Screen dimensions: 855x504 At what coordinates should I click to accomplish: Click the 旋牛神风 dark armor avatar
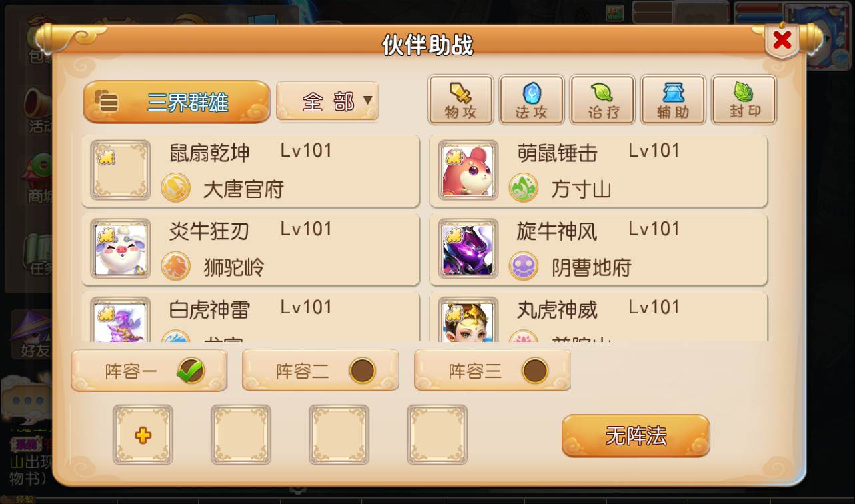(x=468, y=249)
